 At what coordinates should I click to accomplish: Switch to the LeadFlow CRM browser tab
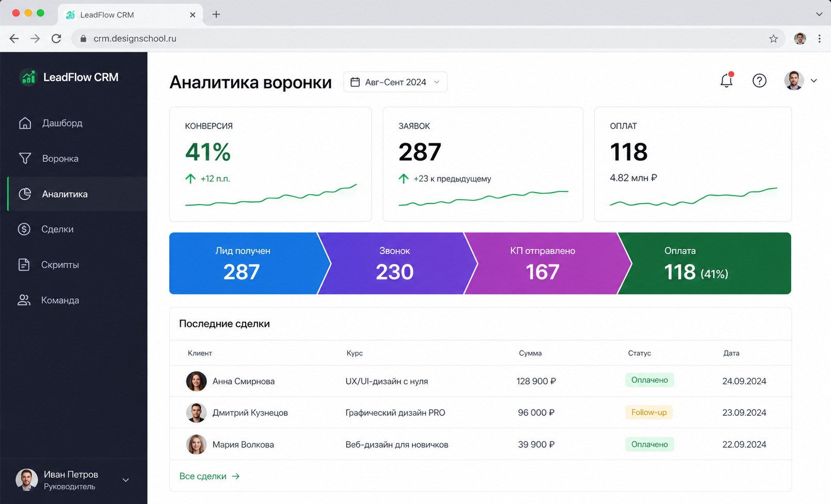coord(131,15)
